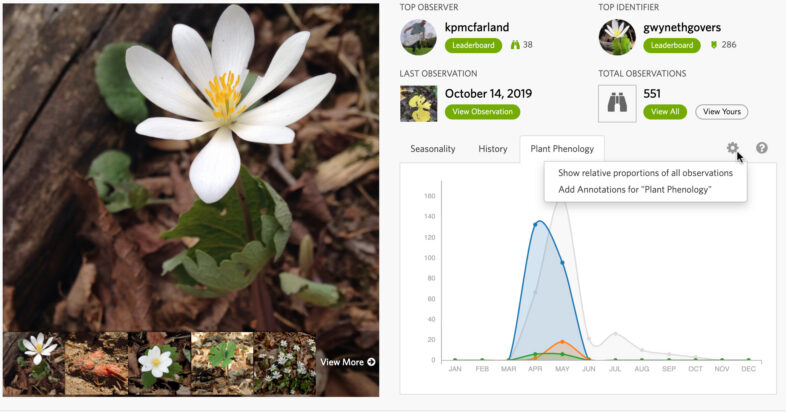Viewport: 786px width, 412px height.
Task: Switch to the Seasonality tab
Action: (x=433, y=149)
